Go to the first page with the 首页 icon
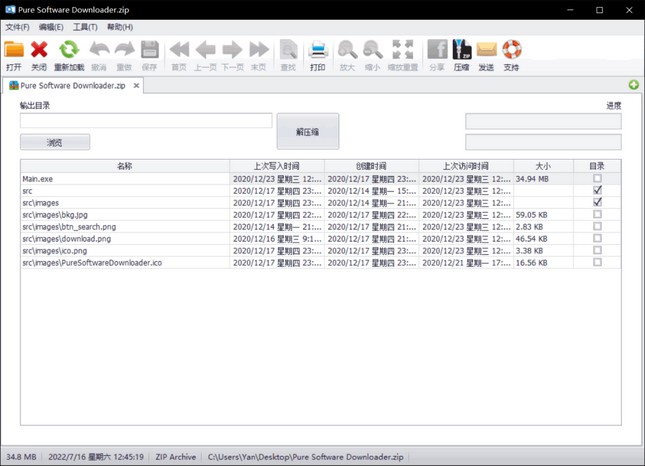The width and height of the screenshot is (645, 466). (x=179, y=50)
